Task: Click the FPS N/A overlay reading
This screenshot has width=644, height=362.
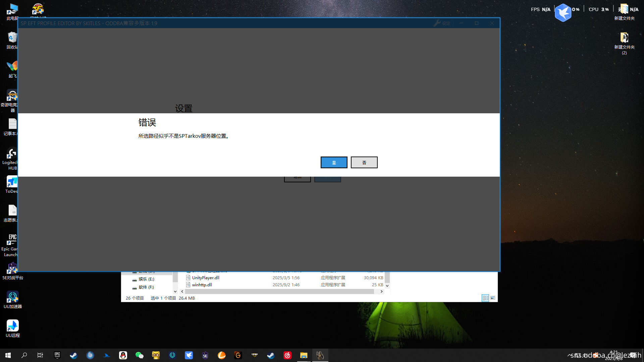Action: pyautogui.click(x=540, y=9)
